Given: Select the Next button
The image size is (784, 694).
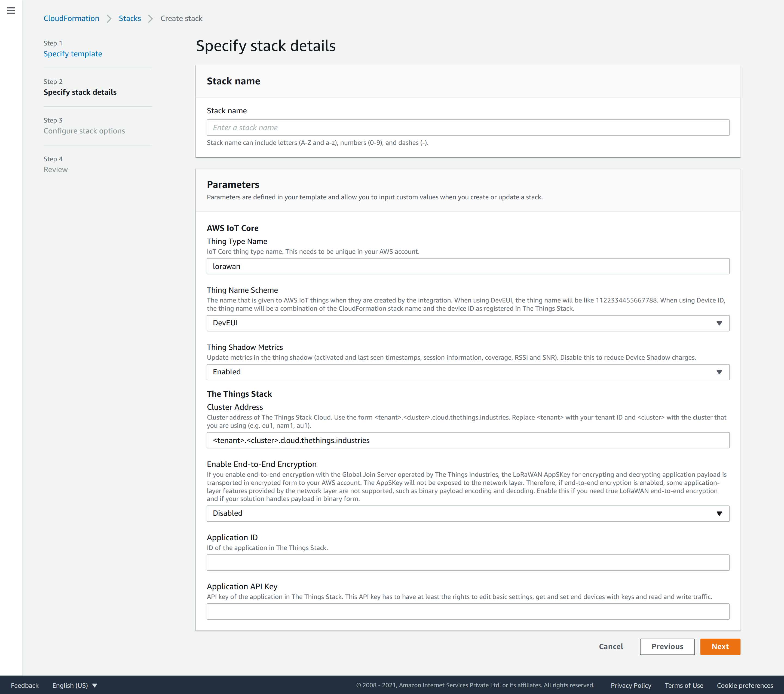Looking at the screenshot, I should [x=720, y=646].
